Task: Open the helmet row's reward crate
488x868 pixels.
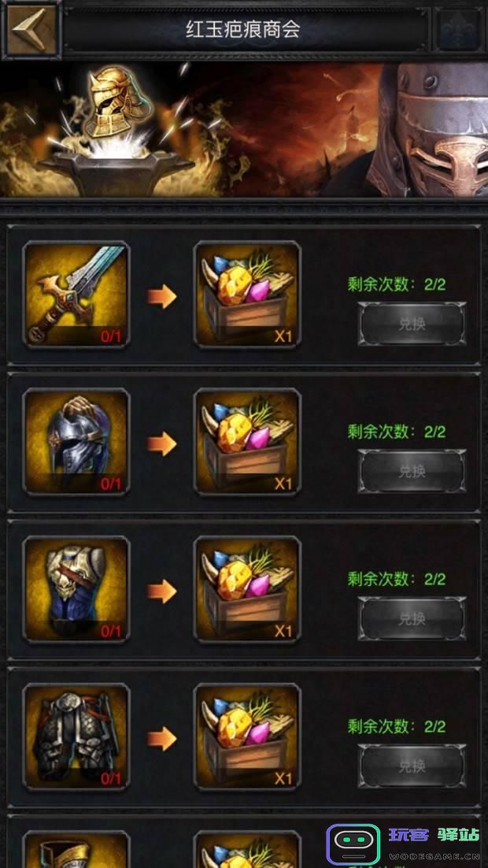Action: pyautogui.click(x=247, y=442)
